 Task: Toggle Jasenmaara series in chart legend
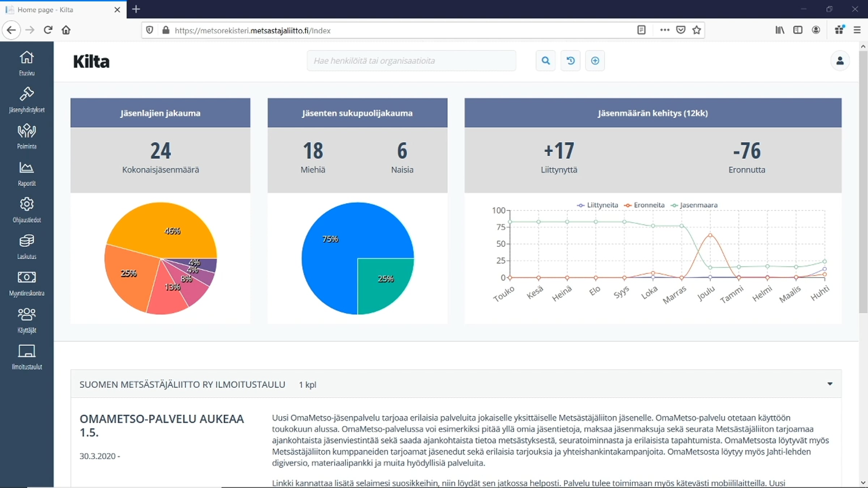(x=694, y=205)
